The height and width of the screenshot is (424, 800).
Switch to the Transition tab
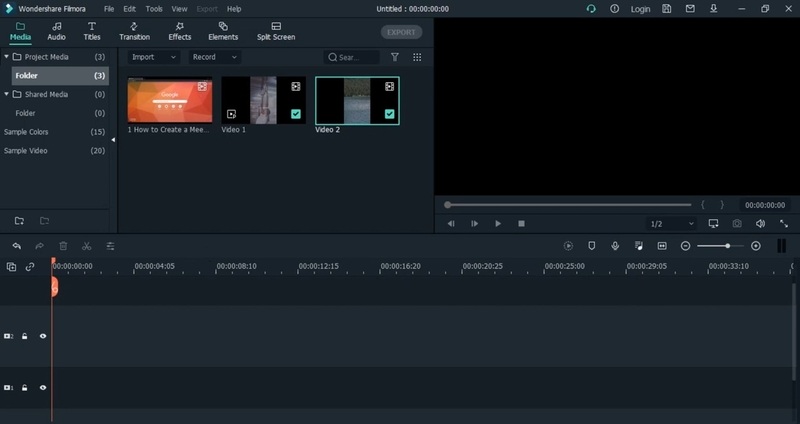(x=134, y=31)
